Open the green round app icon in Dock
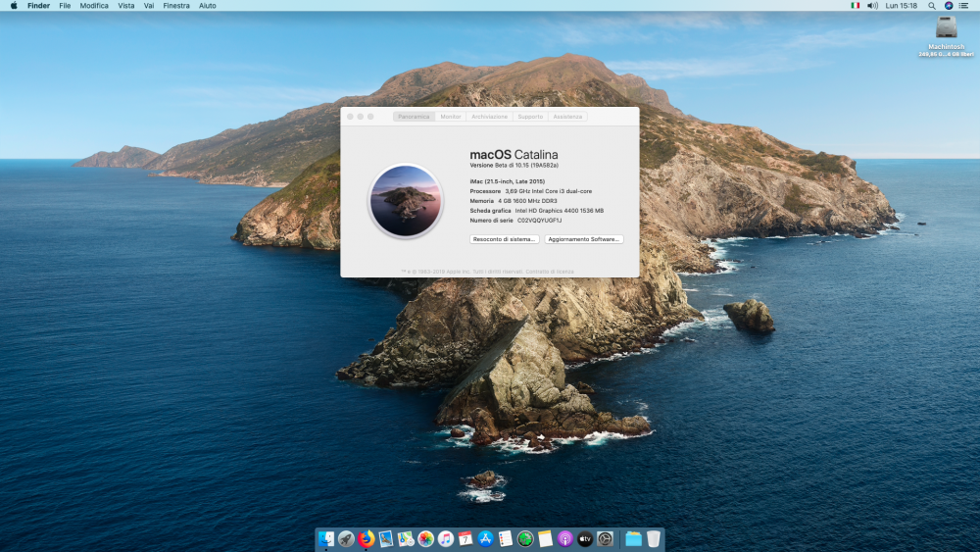Viewport: 980px width, 552px height. pyautogui.click(x=525, y=538)
